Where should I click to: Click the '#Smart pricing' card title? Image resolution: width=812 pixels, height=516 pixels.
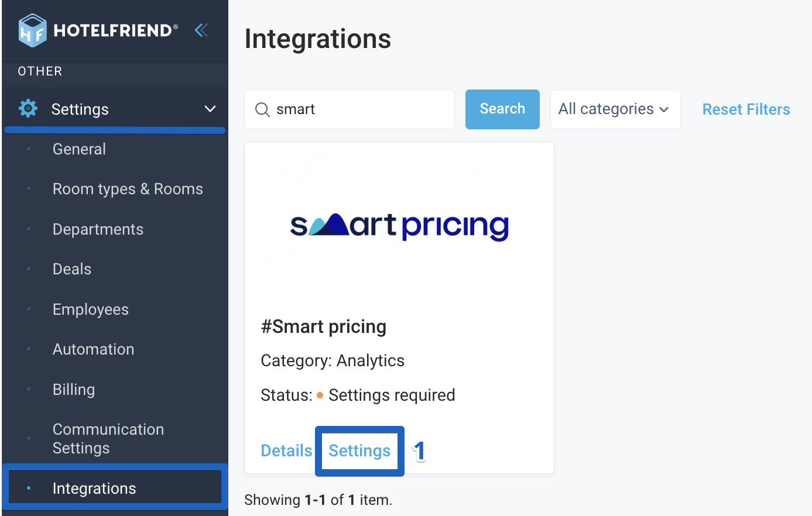[324, 326]
